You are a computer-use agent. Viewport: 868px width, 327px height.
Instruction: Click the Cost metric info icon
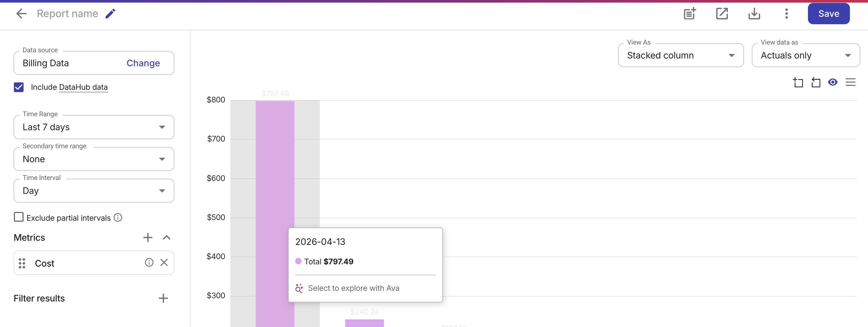pyautogui.click(x=149, y=262)
